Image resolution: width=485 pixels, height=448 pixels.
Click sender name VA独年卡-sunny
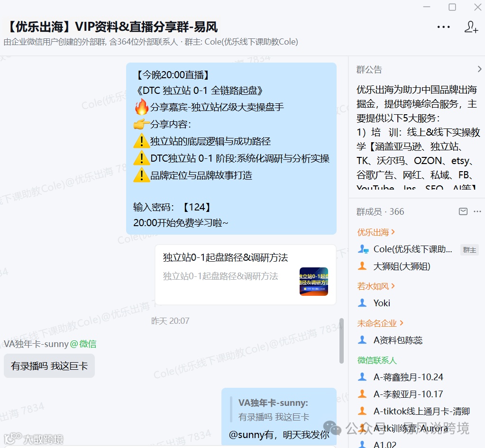tap(36, 344)
